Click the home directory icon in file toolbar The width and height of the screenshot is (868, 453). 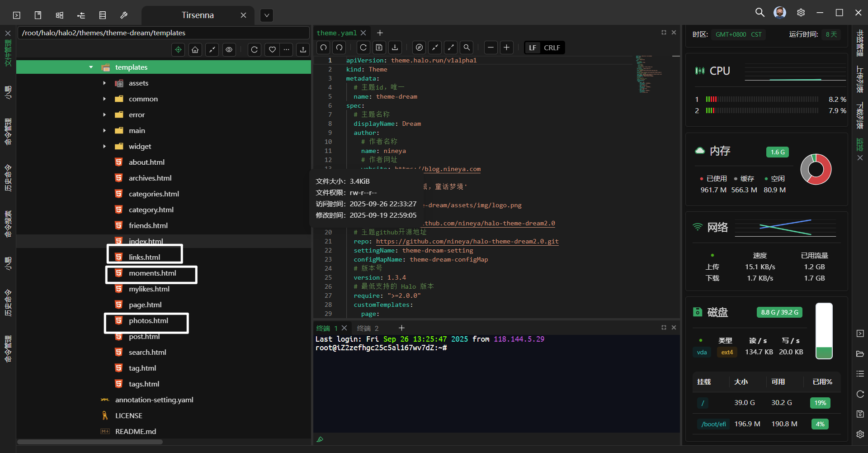pyautogui.click(x=195, y=50)
